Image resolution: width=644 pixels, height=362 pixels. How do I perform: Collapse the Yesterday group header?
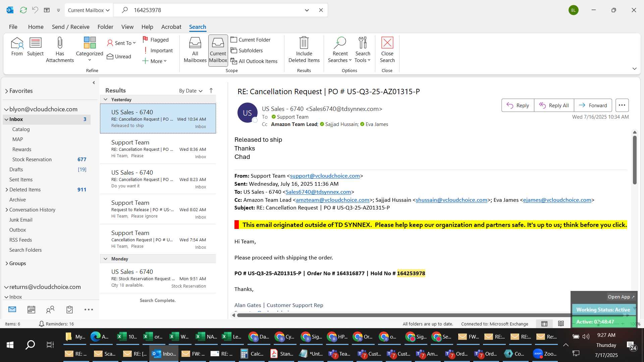(106, 100)
